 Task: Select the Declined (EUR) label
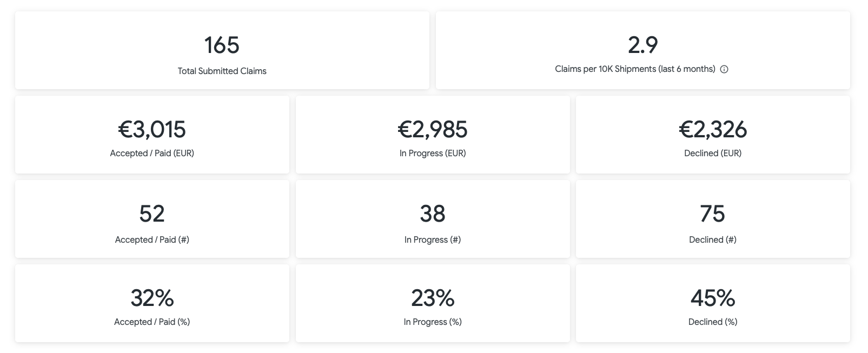[713, 153]
